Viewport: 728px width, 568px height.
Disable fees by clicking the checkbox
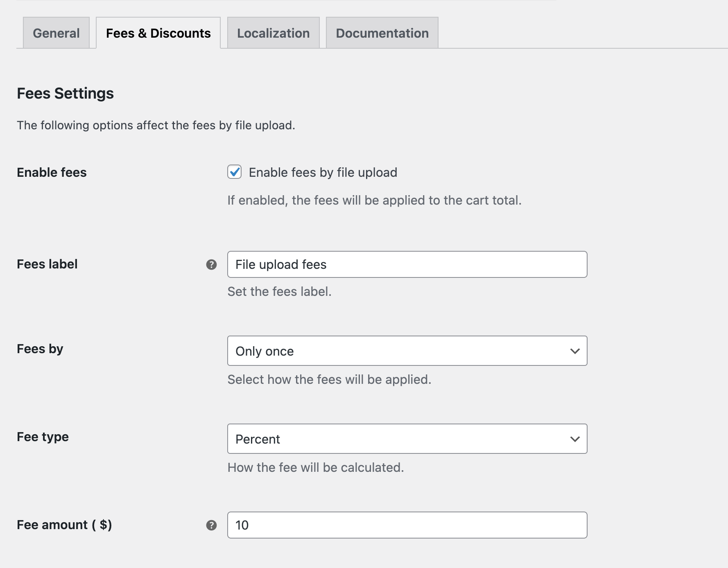tap(234, 172)
